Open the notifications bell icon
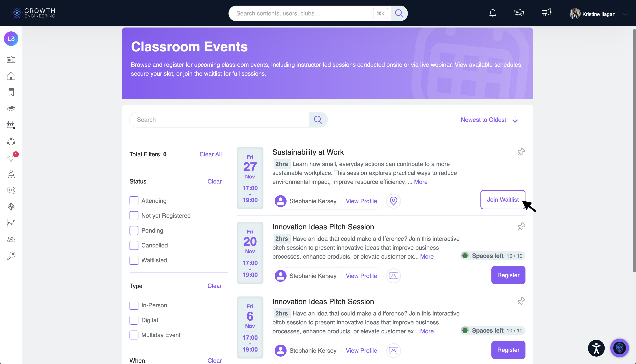636x364 pixels. [493, 13]
